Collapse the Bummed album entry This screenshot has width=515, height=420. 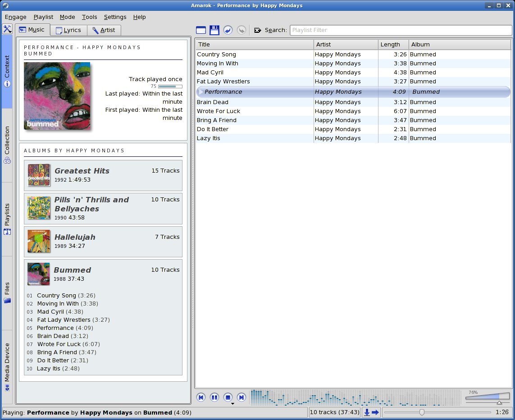pos(103,274)
